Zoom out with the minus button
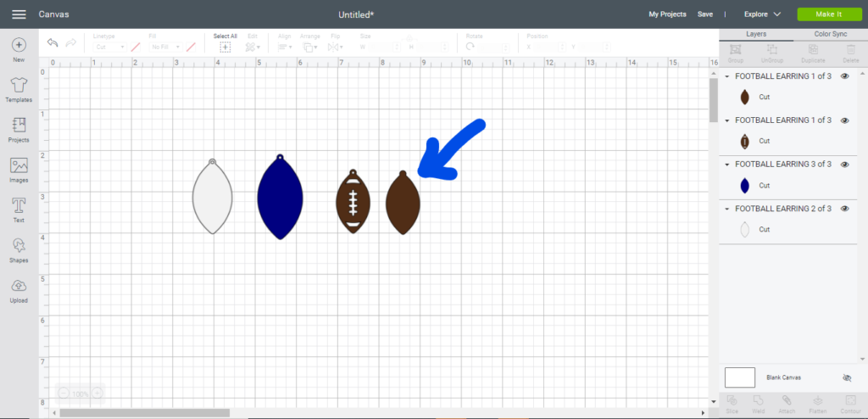This screenshot has height=419, width=868. [x=64, y=394]
